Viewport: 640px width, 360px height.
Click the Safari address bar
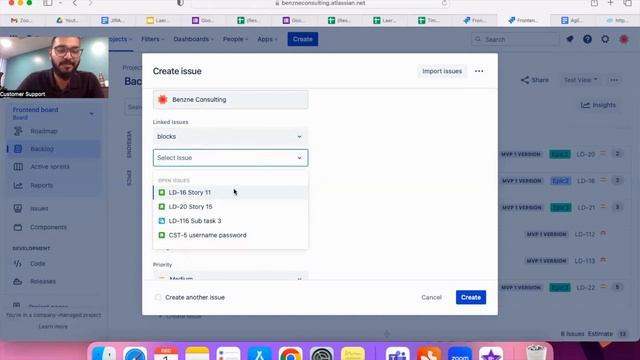click(320, 3)
